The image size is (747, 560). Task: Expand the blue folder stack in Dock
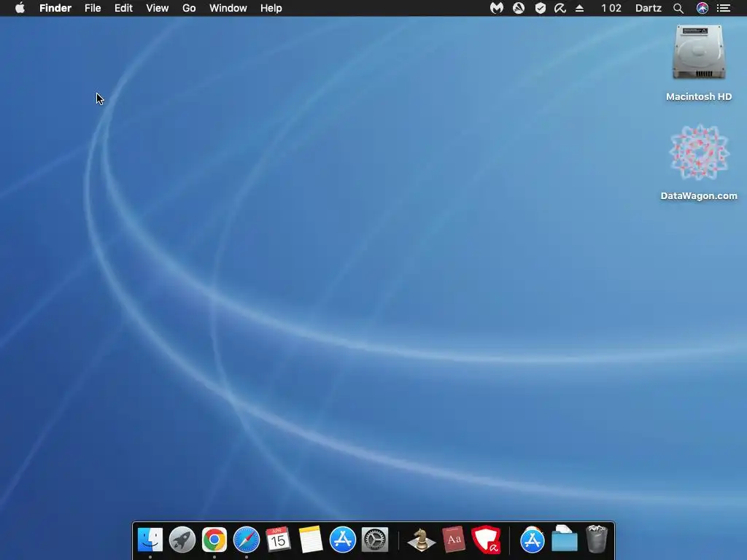tap(565, 539)
